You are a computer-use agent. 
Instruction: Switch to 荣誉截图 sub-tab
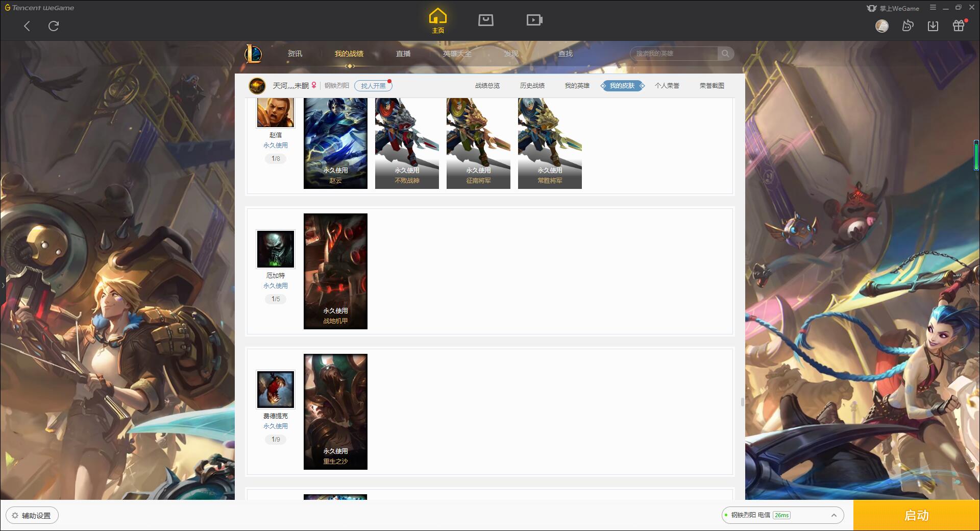point(712,86)
